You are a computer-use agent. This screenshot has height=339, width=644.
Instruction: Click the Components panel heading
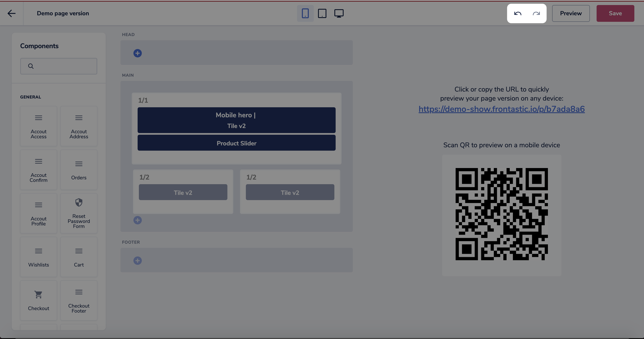39,46
